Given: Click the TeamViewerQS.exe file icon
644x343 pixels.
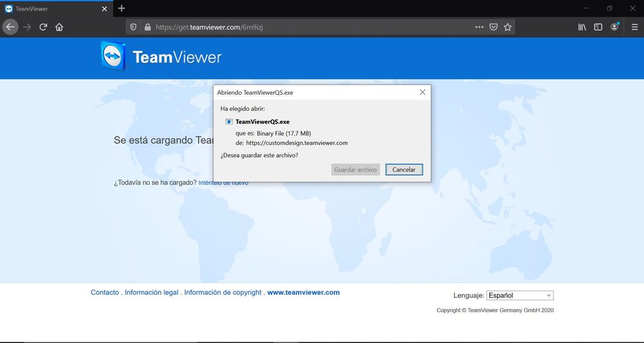Looking at the screenshot, I should (x=229, y=122).
